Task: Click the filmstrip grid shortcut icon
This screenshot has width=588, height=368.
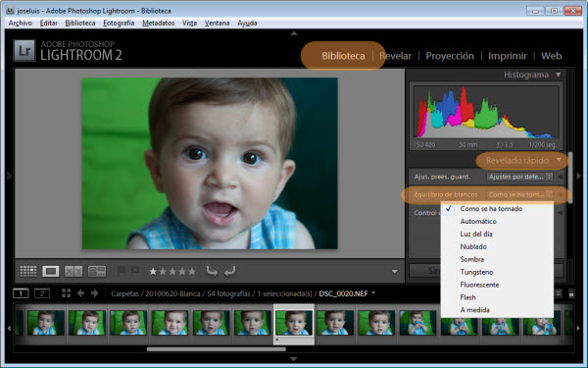Action: (x=66, y=293)
